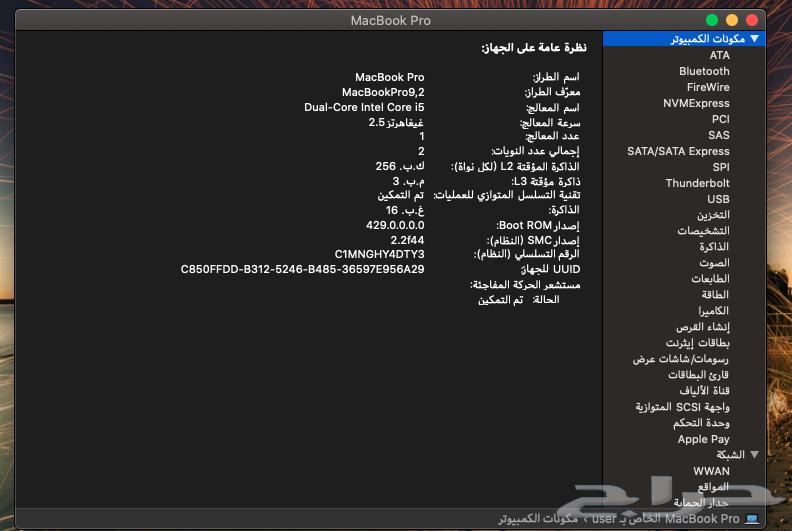Select الطاقة power item
Viewport: 792px width, 531px height.
click(715, 295)
